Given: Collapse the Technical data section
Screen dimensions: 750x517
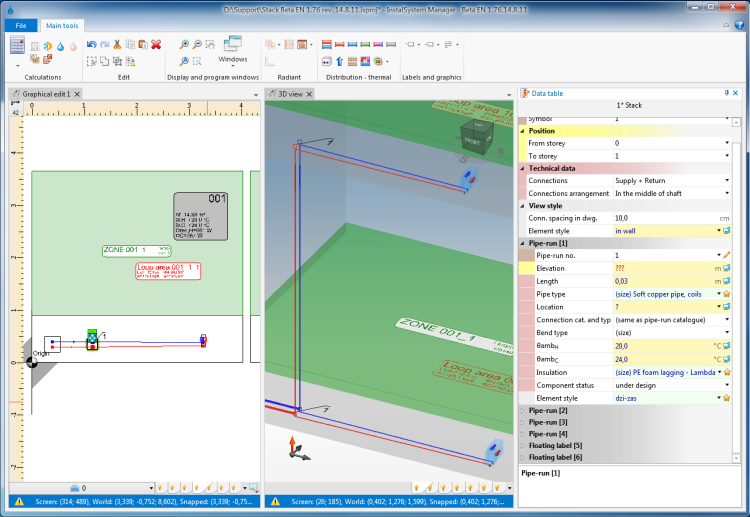Looking at the screenshot, I should [522, 168].
